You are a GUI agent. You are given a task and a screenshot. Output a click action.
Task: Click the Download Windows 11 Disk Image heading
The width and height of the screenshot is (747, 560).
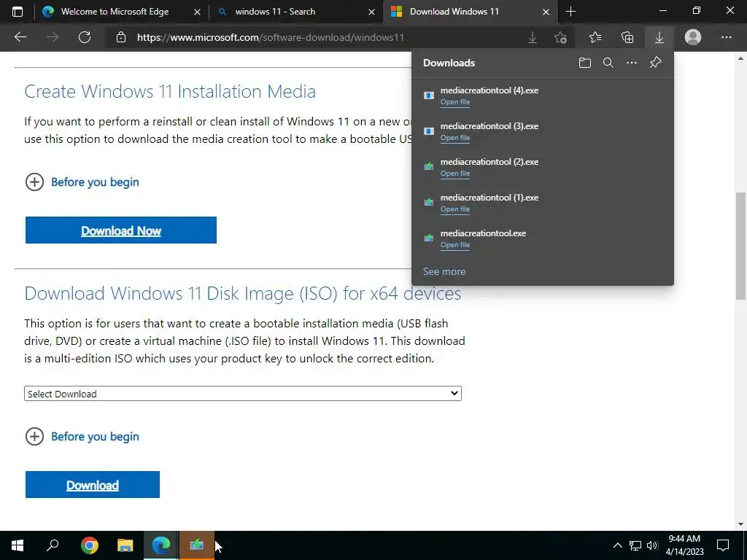[242, 293]
